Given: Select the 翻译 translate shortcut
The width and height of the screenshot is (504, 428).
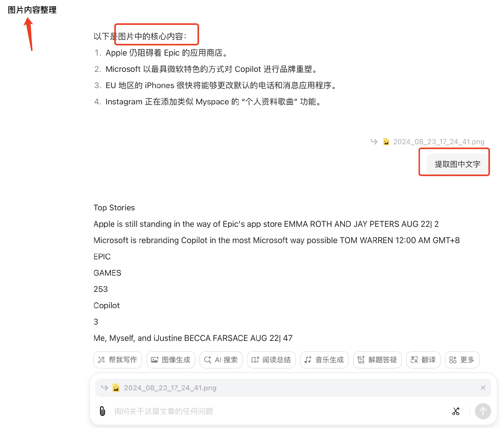Looking at the screenshot, I should coord(423,360).
